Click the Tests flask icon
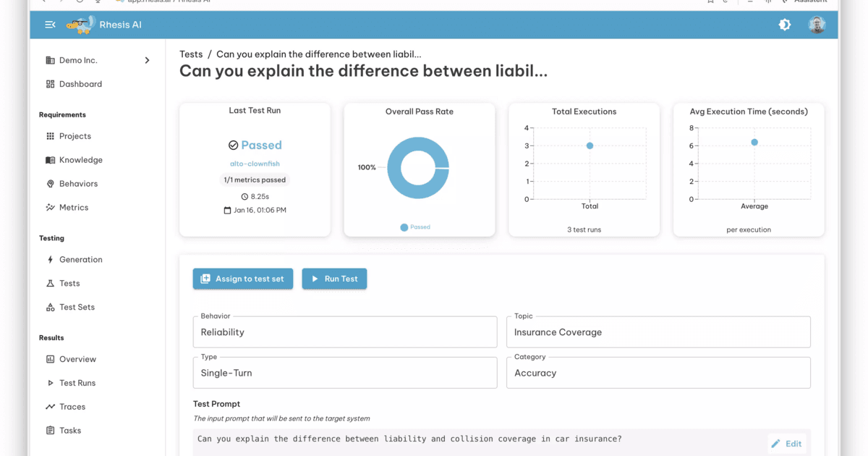This screenshot has width=868, height=456. [50, 283]
